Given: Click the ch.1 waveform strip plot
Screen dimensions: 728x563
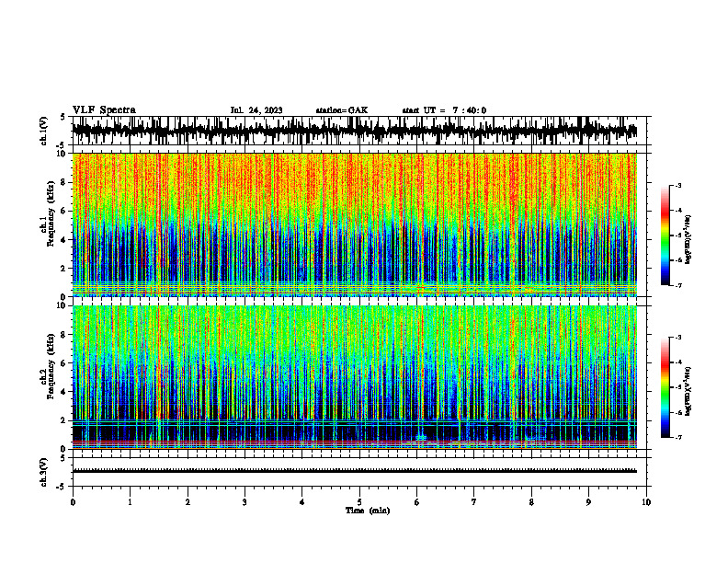Looking at the screenshot, I should [358, 131].
